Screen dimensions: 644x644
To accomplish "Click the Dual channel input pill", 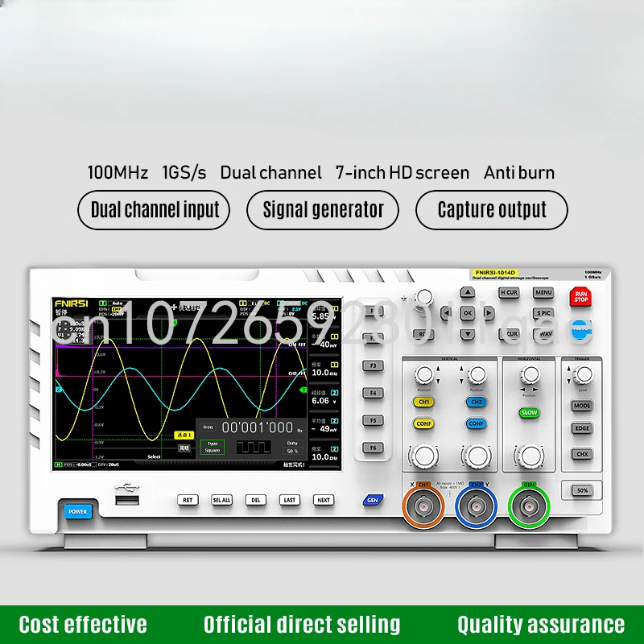I will tap(154, 210).
